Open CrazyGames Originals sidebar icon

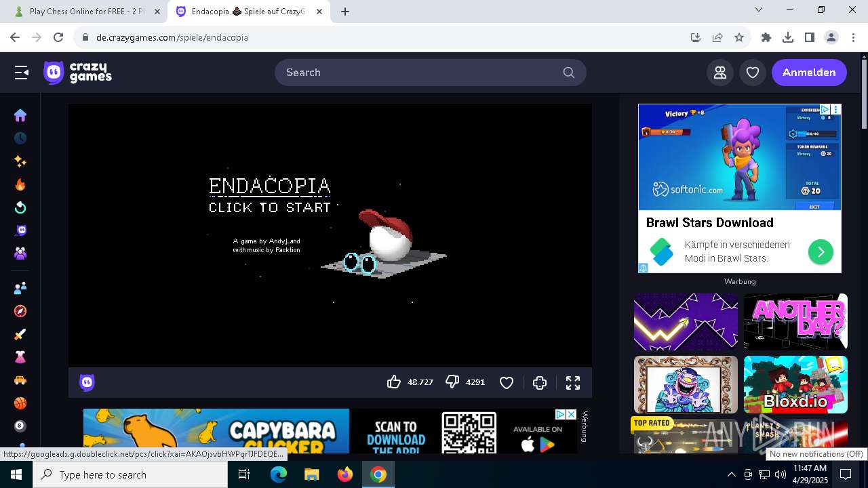(20, 230)
